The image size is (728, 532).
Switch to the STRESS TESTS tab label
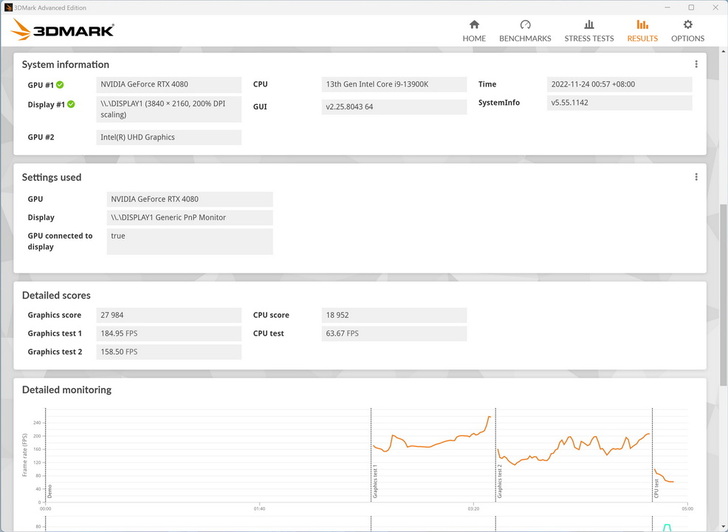click(x=589, y=39)
